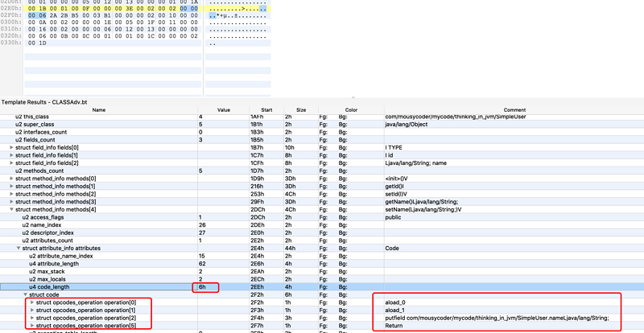Viewport: 644px width, 333px height.
Task: Expand opcodes_operation operation[5]
Action: 32,326
